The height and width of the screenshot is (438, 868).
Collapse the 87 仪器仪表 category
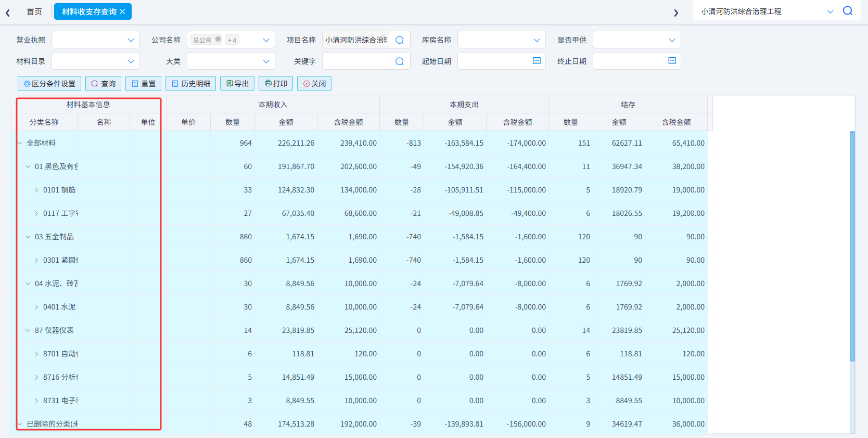point(28,330)
